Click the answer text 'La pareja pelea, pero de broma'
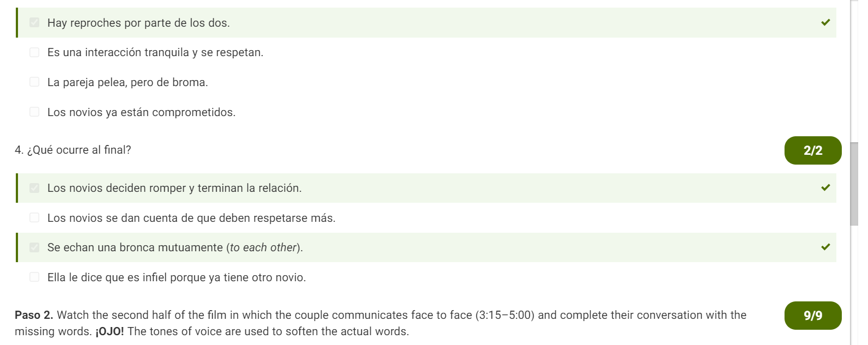 coord(128,82)
